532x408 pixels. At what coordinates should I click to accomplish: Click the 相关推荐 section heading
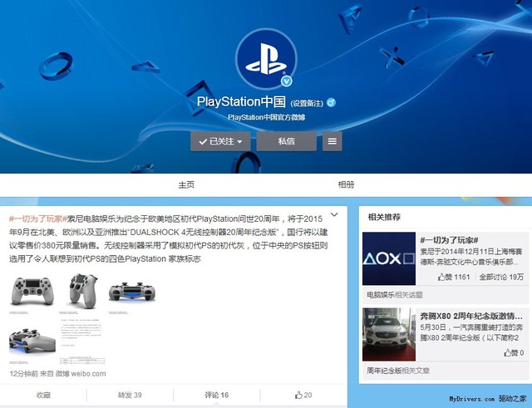(x=384, y=217)
